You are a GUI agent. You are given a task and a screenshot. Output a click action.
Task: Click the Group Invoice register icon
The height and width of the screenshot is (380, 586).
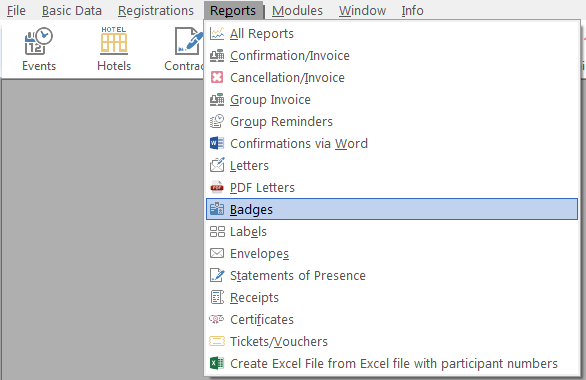pos(217,99)
